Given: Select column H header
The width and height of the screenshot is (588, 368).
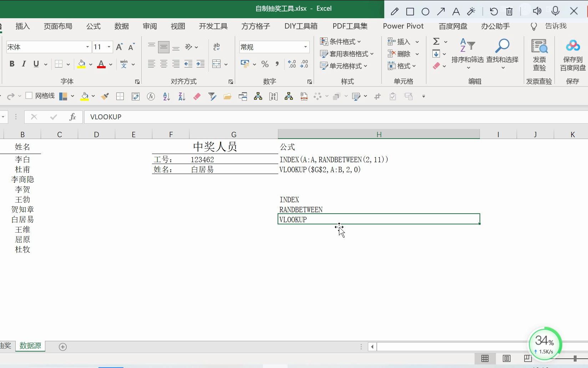Looking at the screenshot, I should click(x=379, y=134).
